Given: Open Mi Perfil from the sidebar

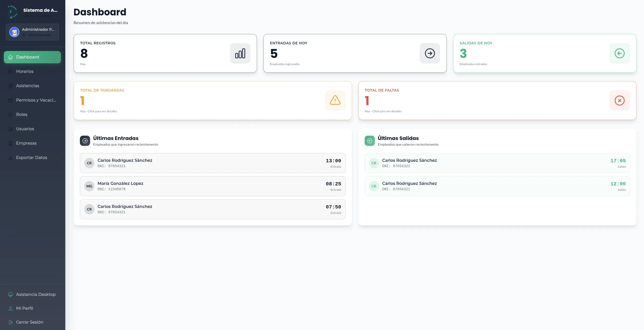Looking at the screenshot, I should pos(24,308).
